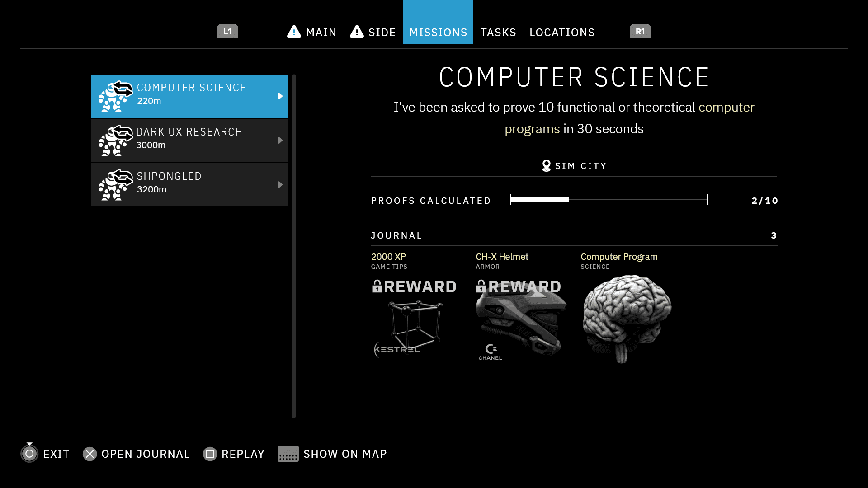Image resolution: width=868 pixels, height=488 pixels.
Task: Expand the Shpongled mission arrow
Action: [280, 185]
